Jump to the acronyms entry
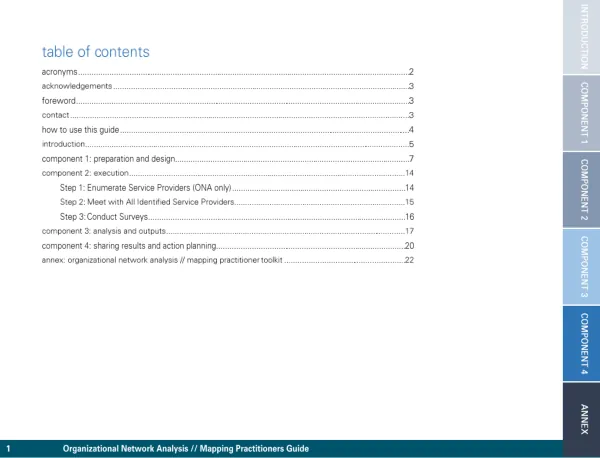Screen dimensions: 600x458 pos(228,72)
